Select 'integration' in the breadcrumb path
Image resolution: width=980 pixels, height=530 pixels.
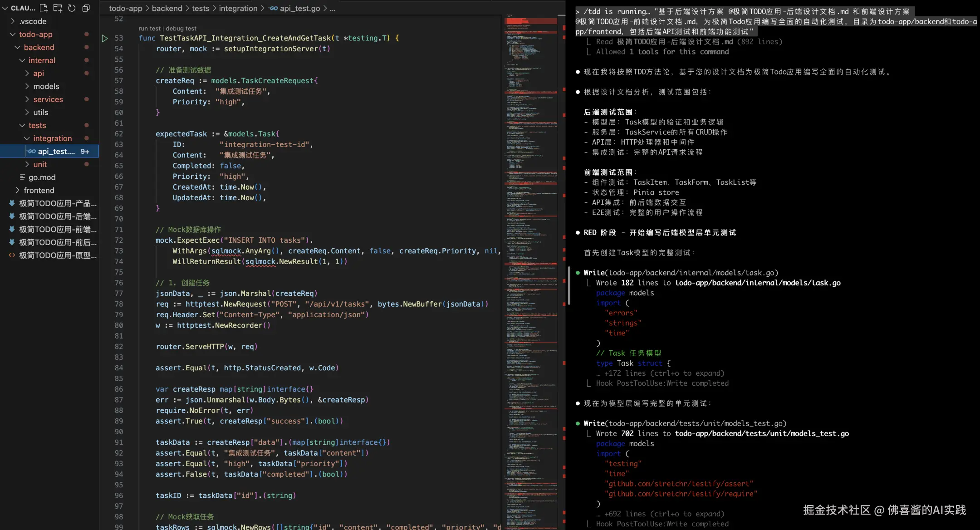pyautogui.click(x=238, y=8)
